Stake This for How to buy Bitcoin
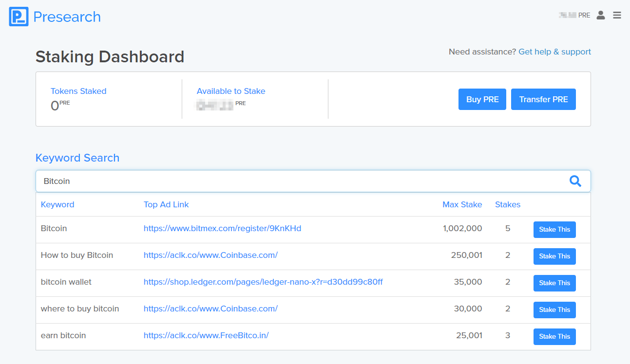630x364 pixels. tap(554, 256)
